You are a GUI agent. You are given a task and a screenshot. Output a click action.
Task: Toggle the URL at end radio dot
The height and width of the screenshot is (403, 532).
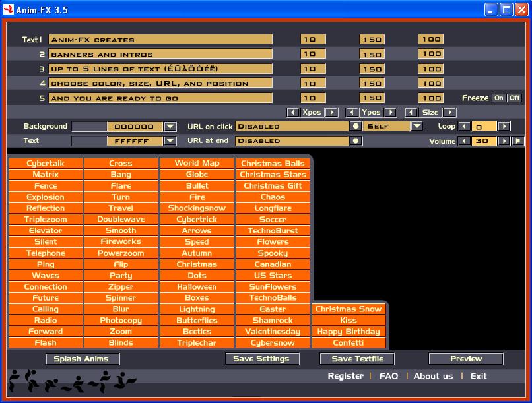click(356, 141)
